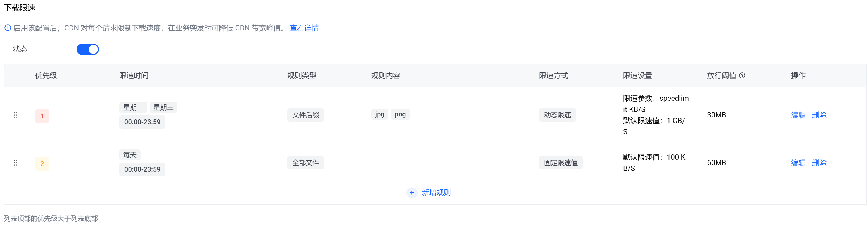Click the plus icon for 新增规则
Image resolution: width=868 pixels, height=235 pixels.
(x=412, y=193)
